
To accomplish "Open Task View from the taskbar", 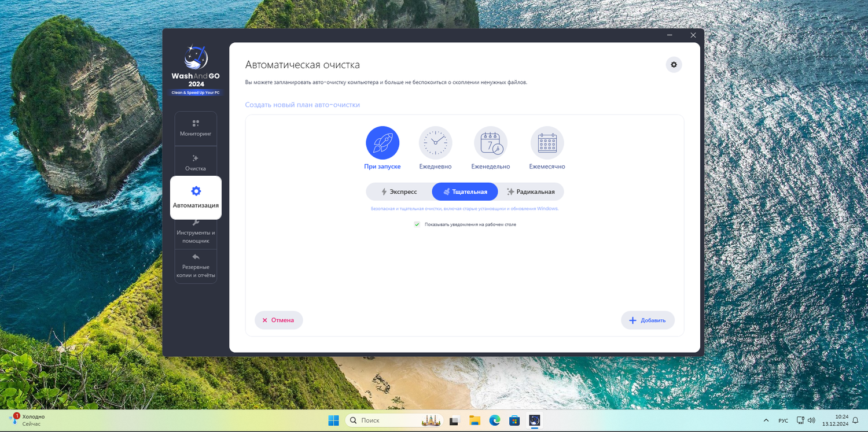I will (454, 420).
